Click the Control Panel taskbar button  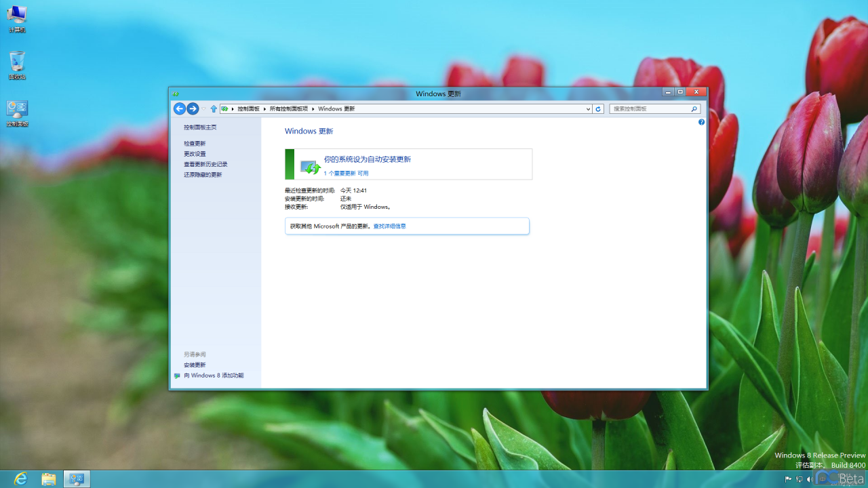tap(77, 479)
